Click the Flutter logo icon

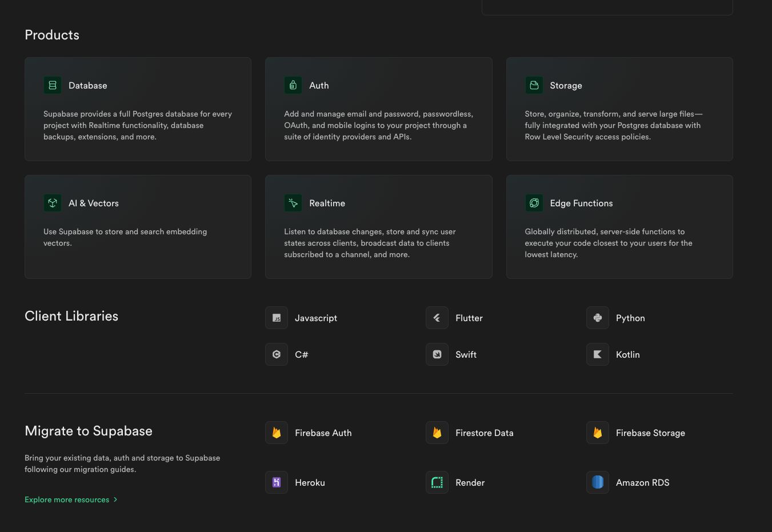(x=437, y=318)
